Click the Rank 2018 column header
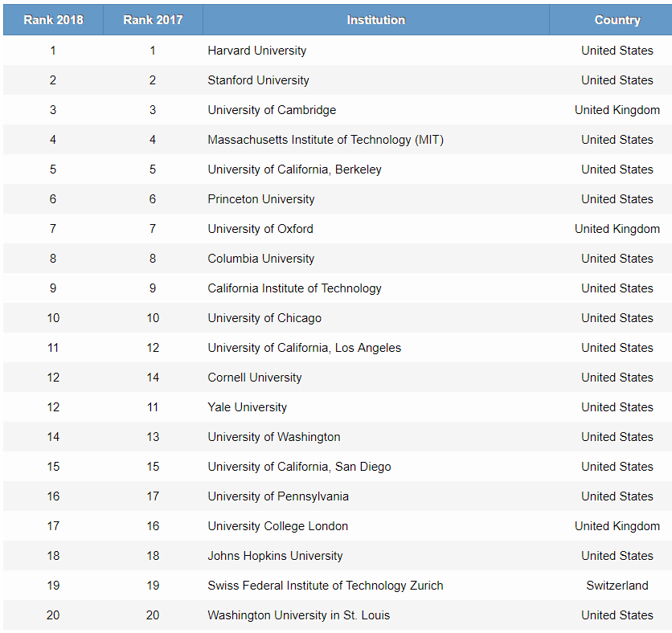The width and height of the screenshot is (672, 633). (53, 20)
